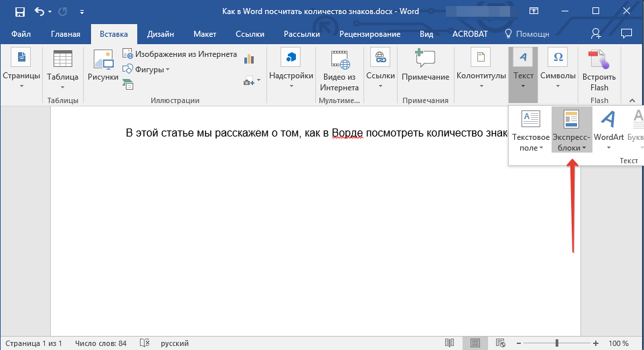Image resolution: width=644 pixels, height=350 pixels.
Task: Switch to Web Layout view
Action: pyautogui.click(x=500, y=343)
